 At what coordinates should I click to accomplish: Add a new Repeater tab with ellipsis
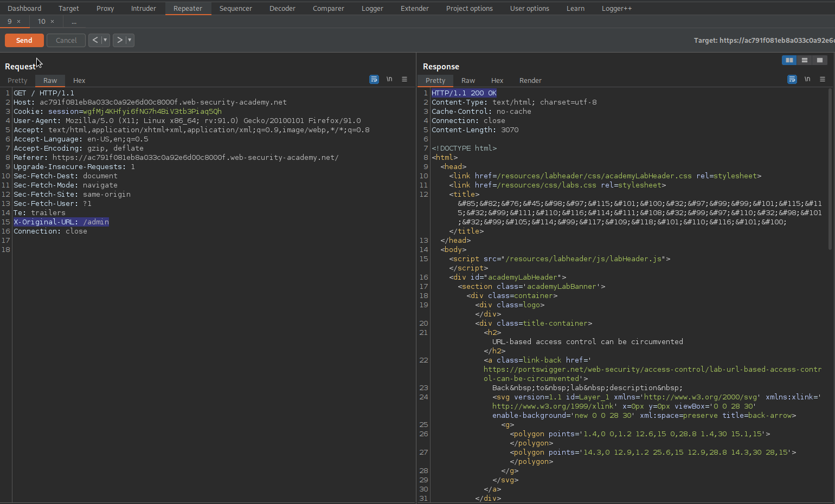point(74,22)
